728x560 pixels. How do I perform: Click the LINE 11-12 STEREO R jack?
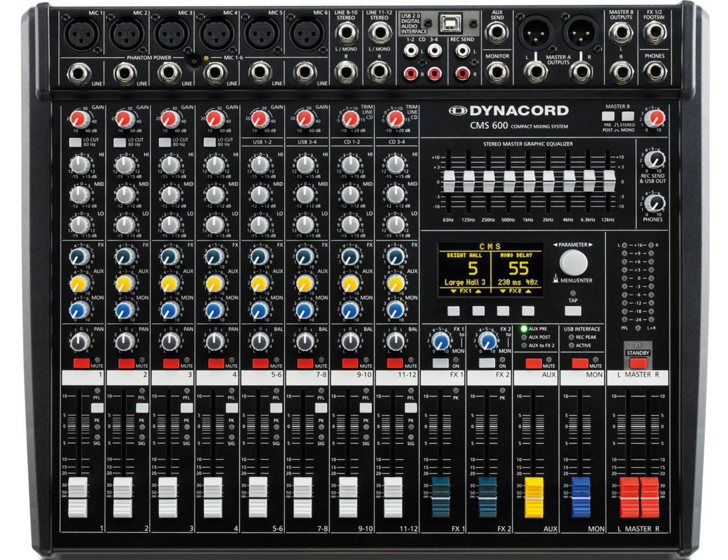379,72
